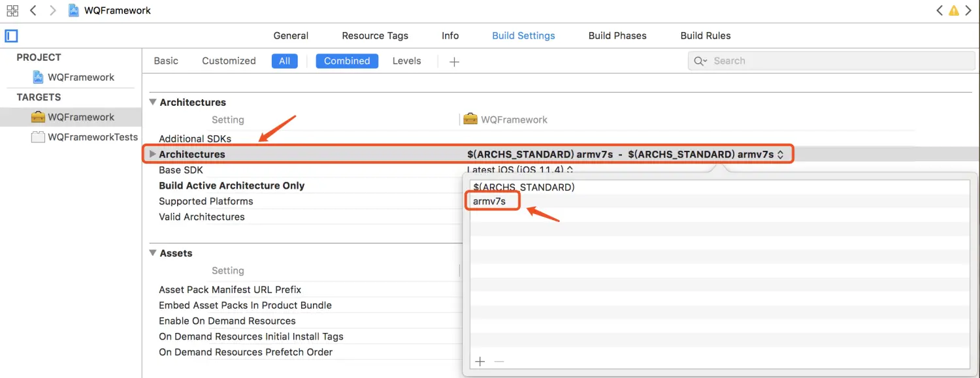Select $(ARCHS_STANDARD) entry in popup list
980x378 pixels.
click(x=523, y=187)
